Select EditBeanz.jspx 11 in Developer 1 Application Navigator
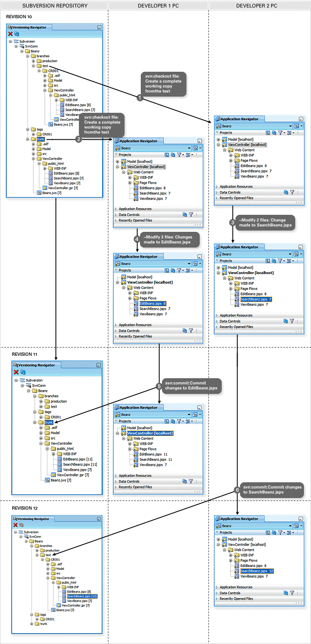Viewport: 311px width, 644px height. click(153, 454)
